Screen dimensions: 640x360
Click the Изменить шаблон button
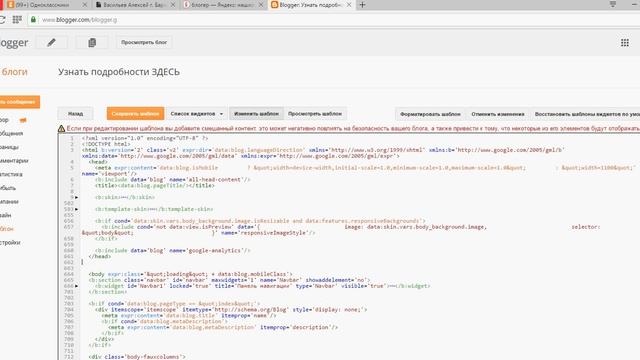(x=256, y=113)
